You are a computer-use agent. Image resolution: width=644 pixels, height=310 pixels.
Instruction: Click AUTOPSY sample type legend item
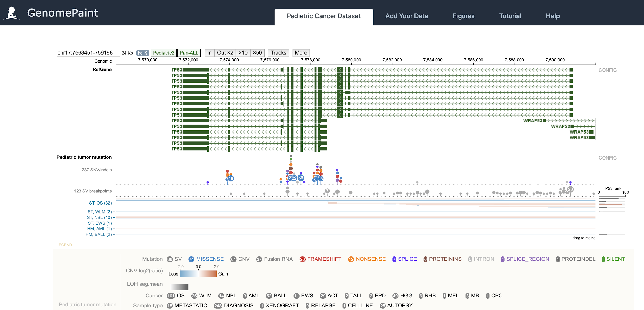396,306
